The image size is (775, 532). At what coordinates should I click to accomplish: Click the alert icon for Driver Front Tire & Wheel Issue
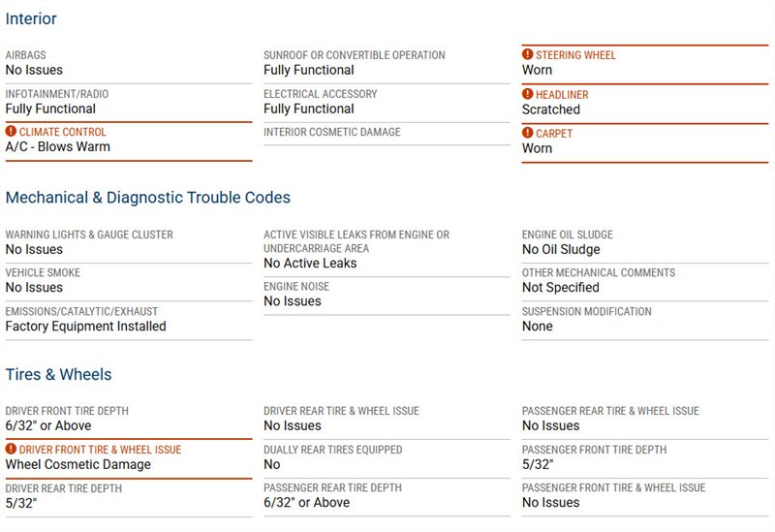11,450
